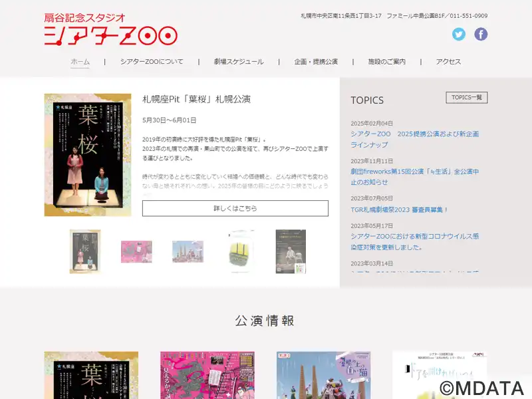Open the ドアを開ければいつも performance card
The height and width of the screenshot is (399, 532).
(x=440, y=375)
